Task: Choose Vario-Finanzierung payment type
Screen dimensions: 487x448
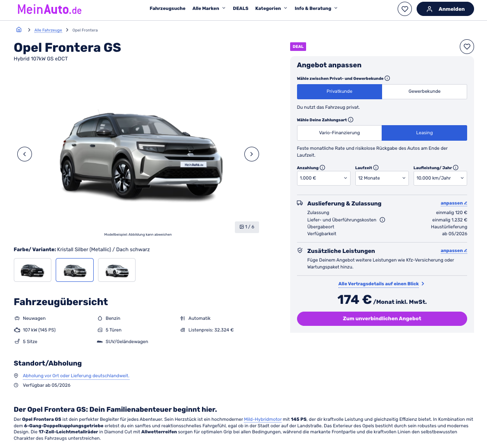Action: [x=339, y=133]
